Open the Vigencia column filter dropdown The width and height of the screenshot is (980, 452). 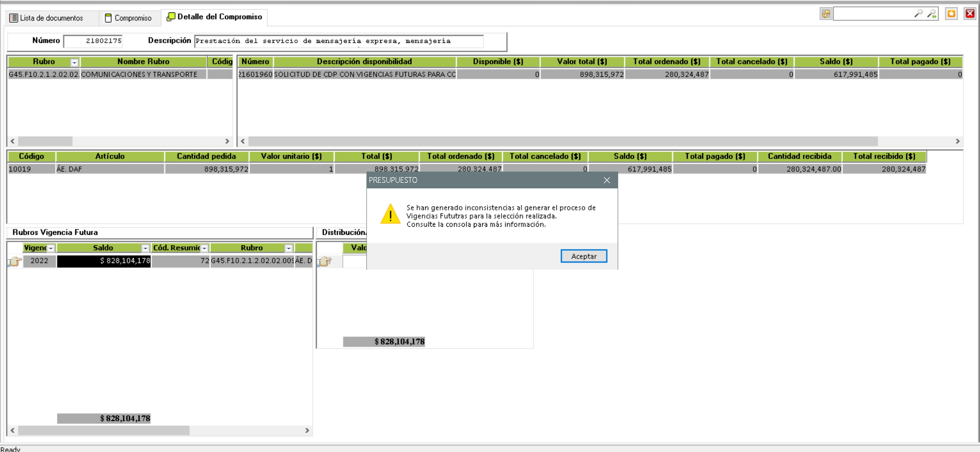pyautogui.click(x=51, y=248)
